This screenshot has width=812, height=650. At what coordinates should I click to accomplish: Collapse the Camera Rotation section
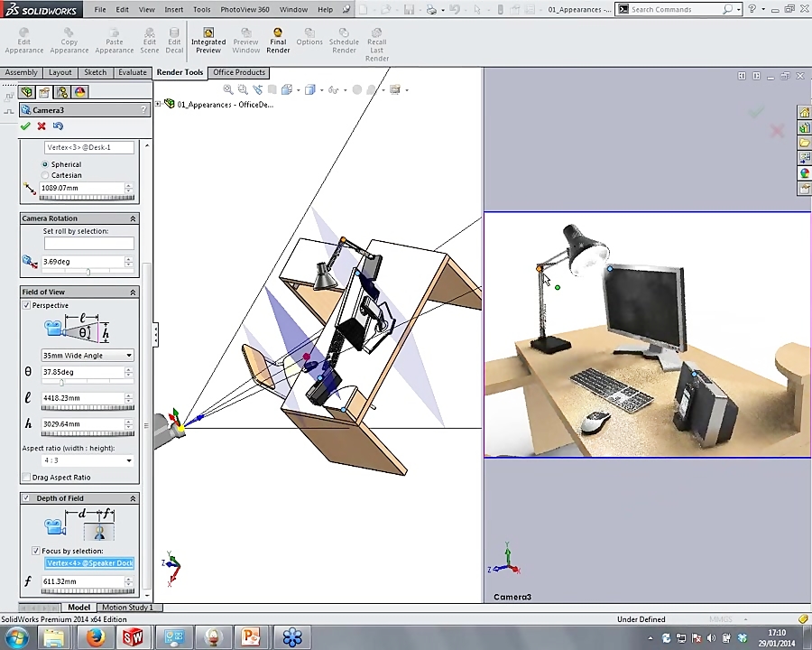click(x=133, y=218)
